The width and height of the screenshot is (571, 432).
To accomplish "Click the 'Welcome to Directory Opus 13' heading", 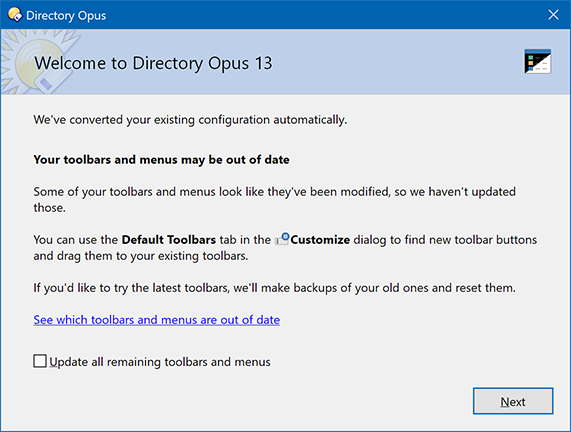I will (x=153, y=63).
